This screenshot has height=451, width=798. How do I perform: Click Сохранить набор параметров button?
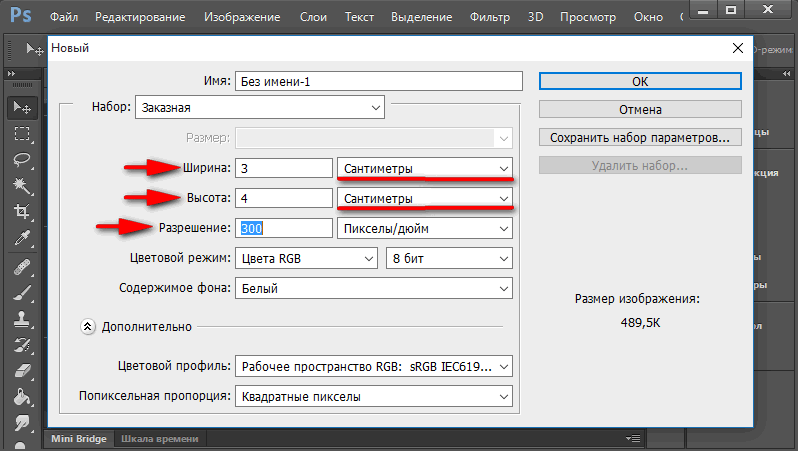click(640, 137)
